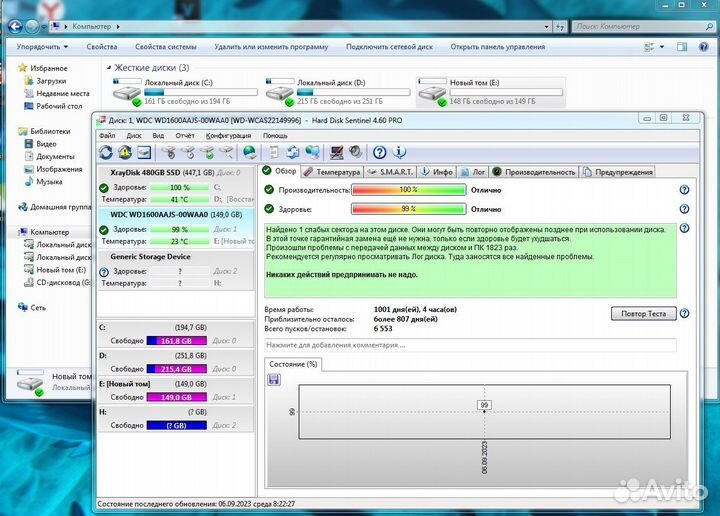Click the blue question-mark help toolbar icon

point(379,152)
